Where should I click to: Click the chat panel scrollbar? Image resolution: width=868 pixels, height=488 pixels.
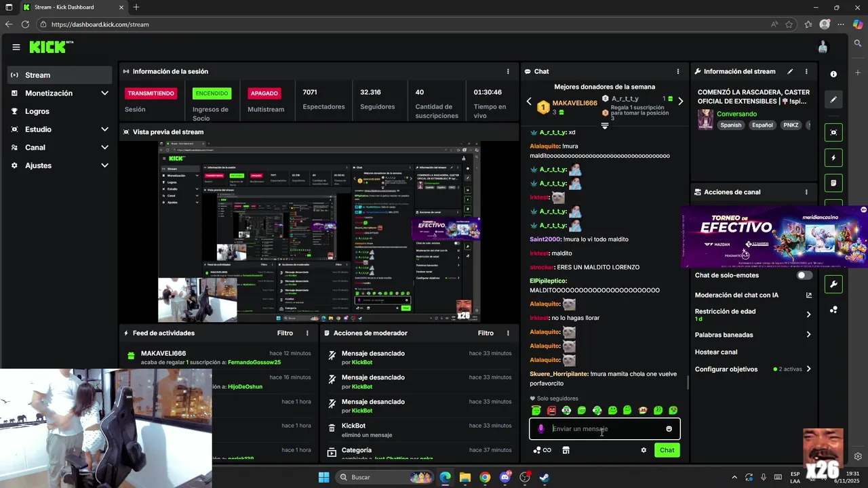tap(688, 382)
